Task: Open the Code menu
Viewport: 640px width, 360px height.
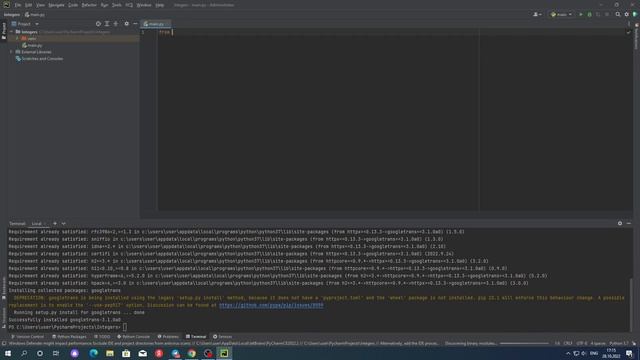Action: (73, 5)
